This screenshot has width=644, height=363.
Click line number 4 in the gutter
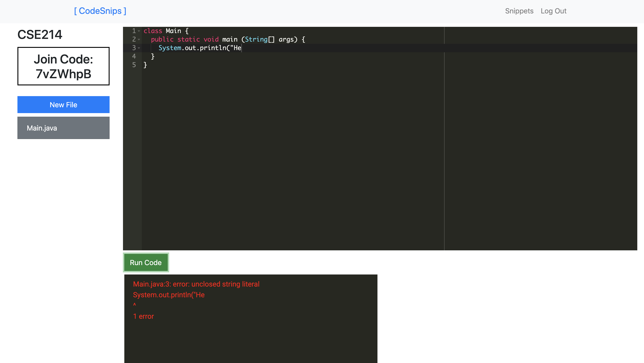[134, 57]
